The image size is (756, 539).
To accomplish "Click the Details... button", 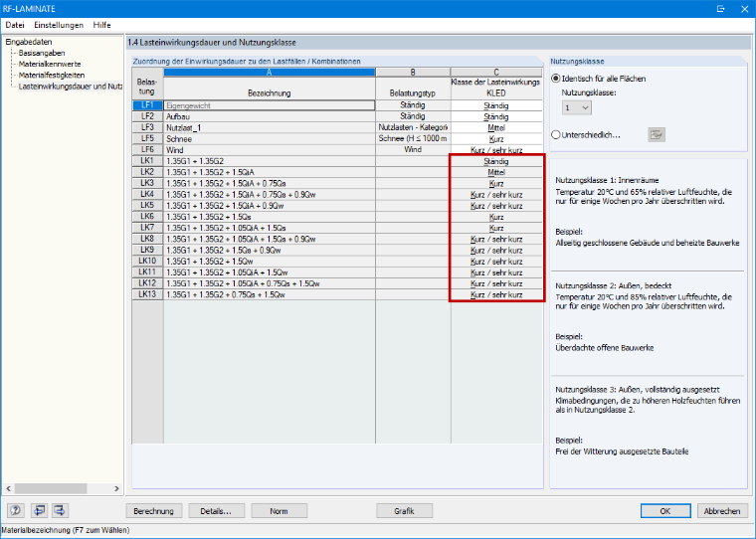I will tap(216, 511).
